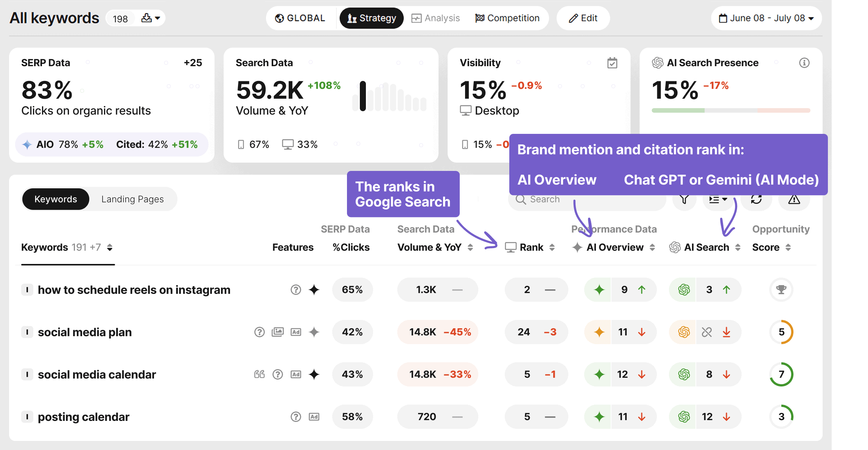Toggle intent marker for 'how to schedule reels' row
Image resolution: width=868 pixels, height=450 pixels.
click(27, 290)
